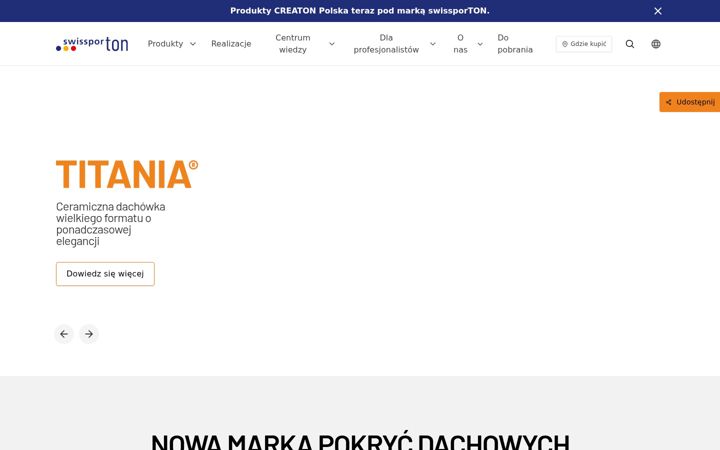The width and height of the screenshot is (720, 450).
Task: Close the CREATON announcement banner
Action: (x=658, y=11)
